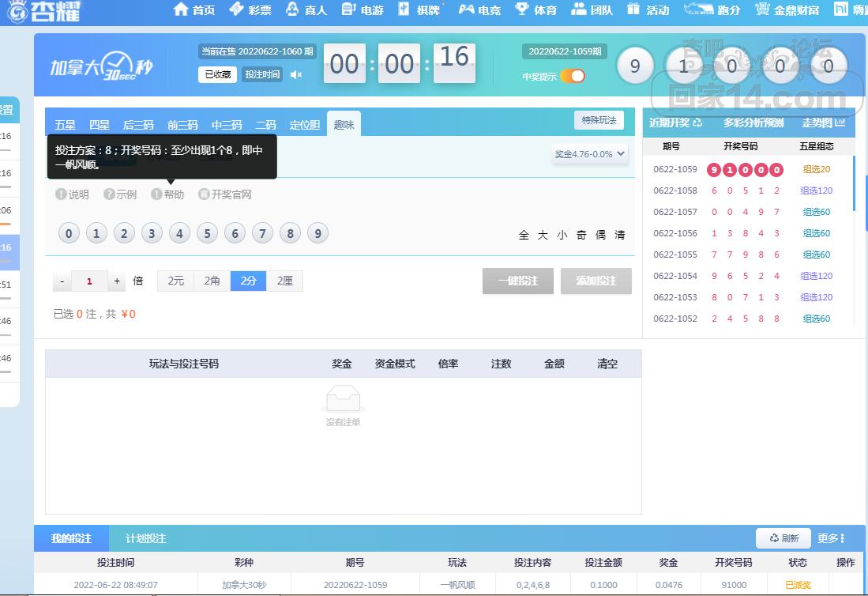Expand the 更多 options menu

coord(831,538)
